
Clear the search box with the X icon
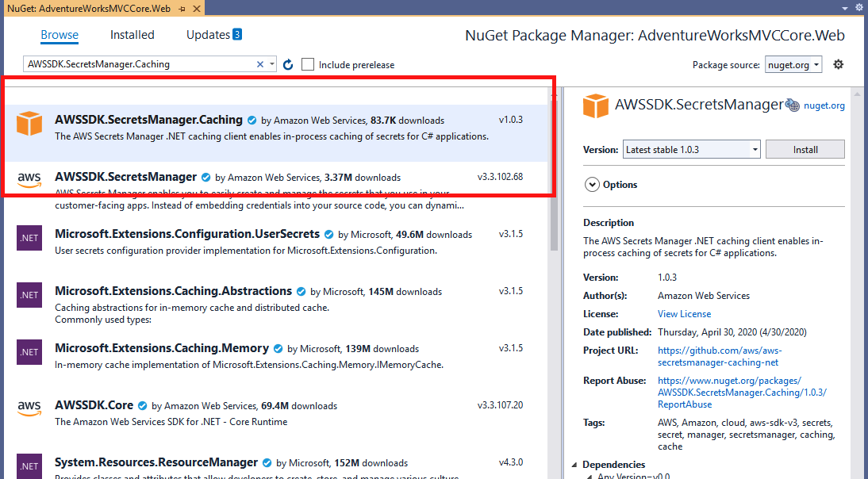click(259, 63)
